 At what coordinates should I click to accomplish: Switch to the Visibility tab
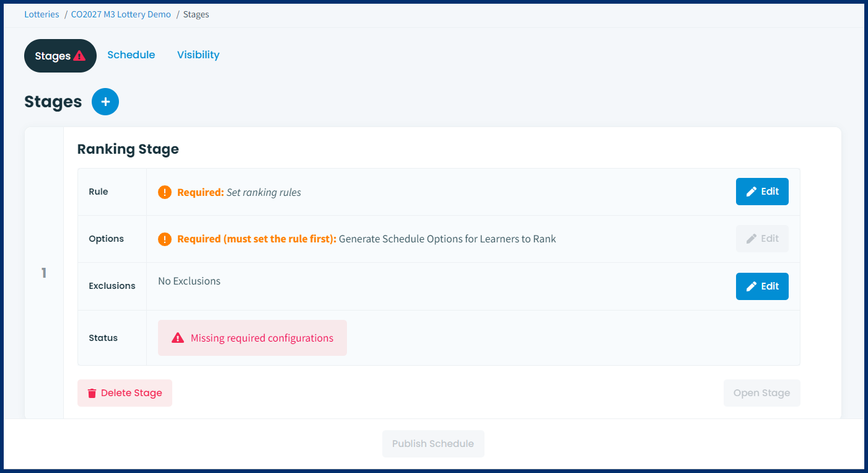click(x=198, y=55)
